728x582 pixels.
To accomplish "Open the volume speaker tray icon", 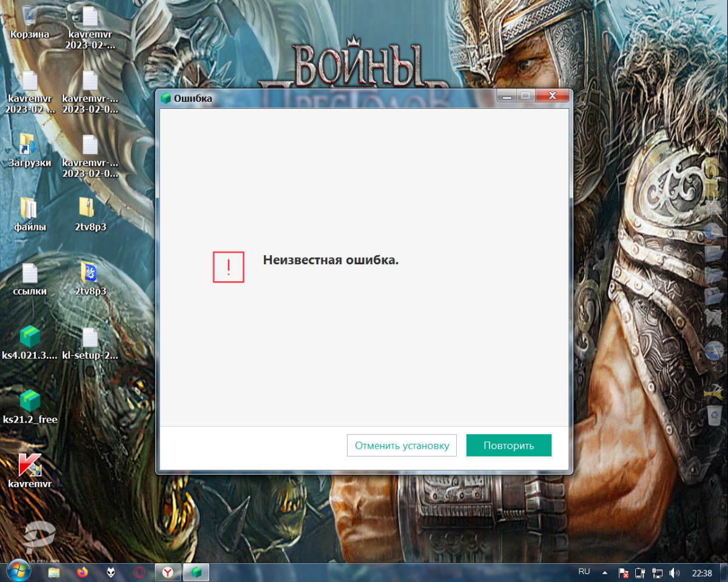I will coord(674,572).
